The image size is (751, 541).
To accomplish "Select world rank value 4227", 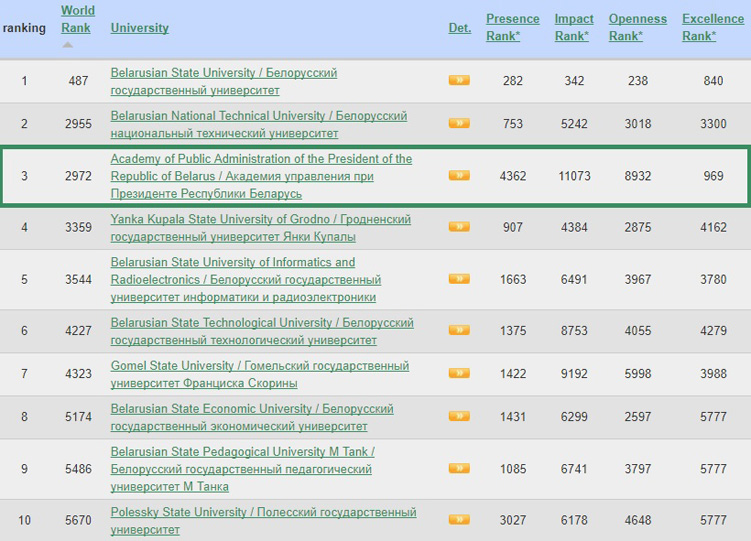I will [x=78, y=330].
